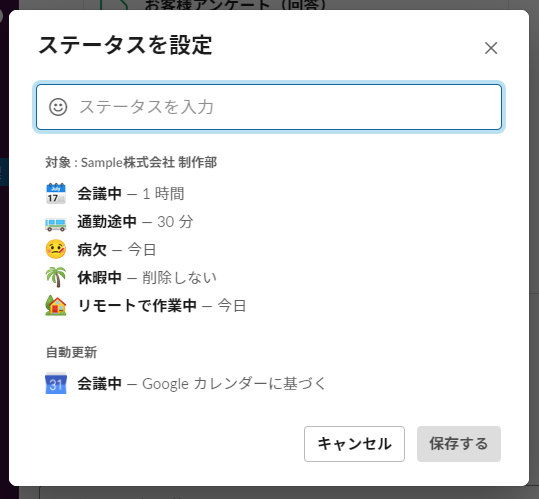This screenshot has width=539, height=499.
Task: Focus the ステータスを入力 text field
Action: (269, 107)
